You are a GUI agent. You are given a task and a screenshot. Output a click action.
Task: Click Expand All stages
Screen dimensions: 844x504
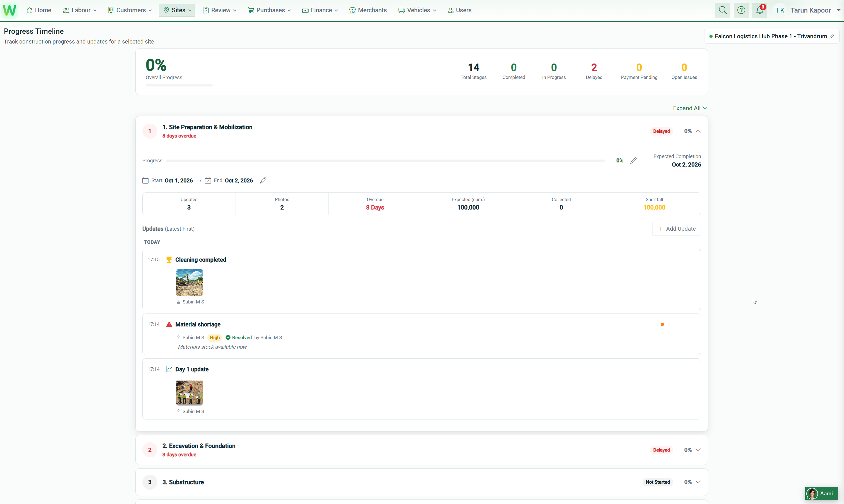690,108
